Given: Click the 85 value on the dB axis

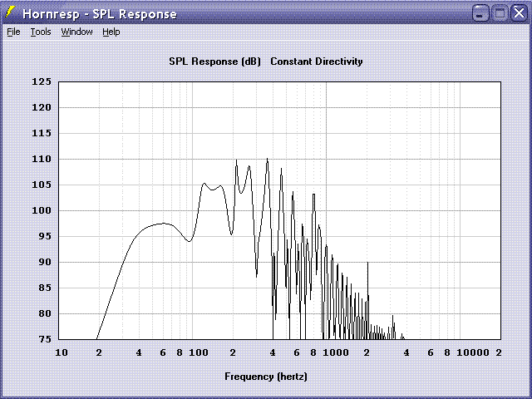Looking at the screenshot, I should 44,288.
